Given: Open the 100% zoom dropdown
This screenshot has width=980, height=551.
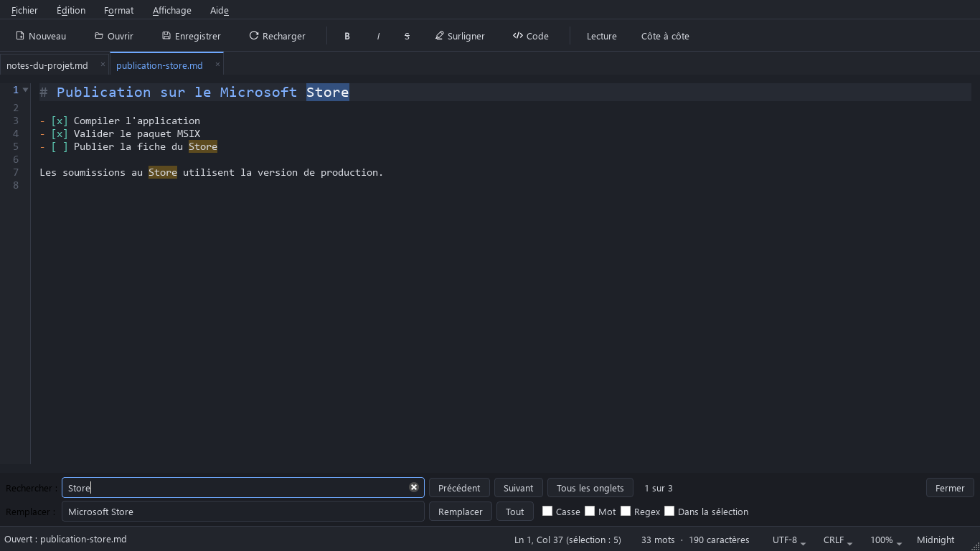Looking at the screenshot, I should tap(885, 540).
